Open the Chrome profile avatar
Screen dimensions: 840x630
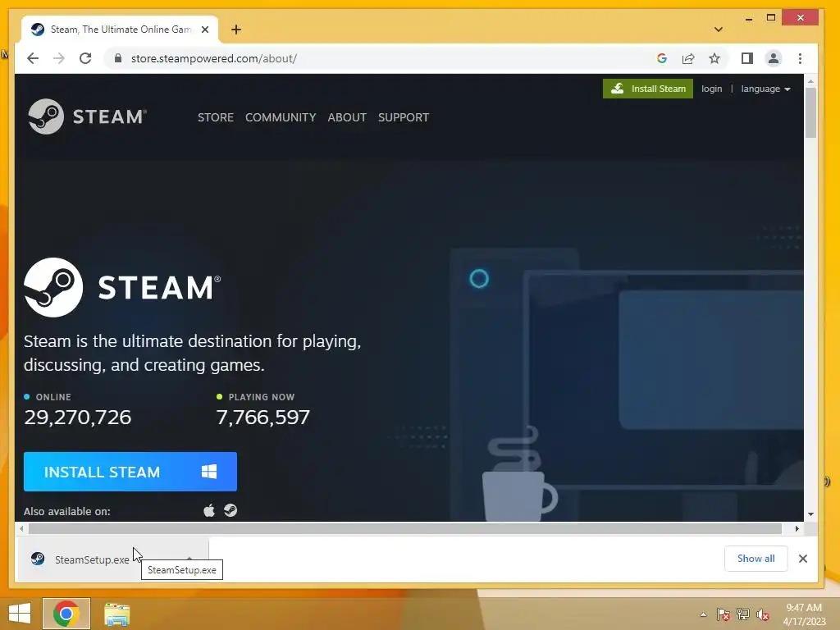point(773,58)
